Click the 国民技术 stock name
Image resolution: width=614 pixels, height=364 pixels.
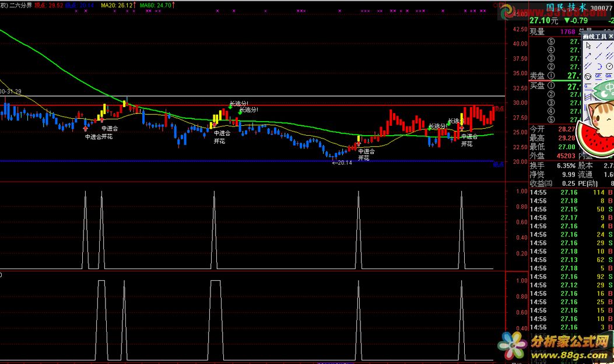(567, 8)
